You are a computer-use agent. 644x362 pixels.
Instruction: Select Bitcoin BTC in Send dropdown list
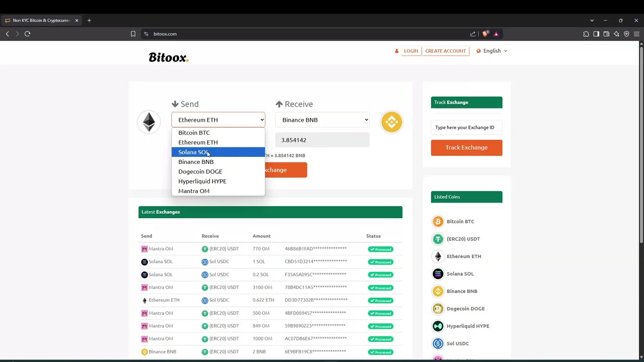coord(218,133)
